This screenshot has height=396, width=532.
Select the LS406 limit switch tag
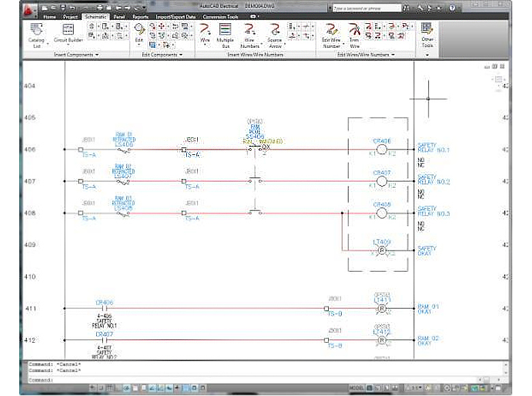tap(124, 145)
